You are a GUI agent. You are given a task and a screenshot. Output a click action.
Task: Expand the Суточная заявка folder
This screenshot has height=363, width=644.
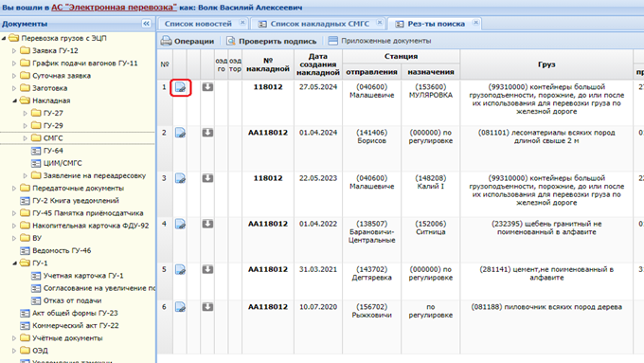pyautogui.click(x=14, y=76)
